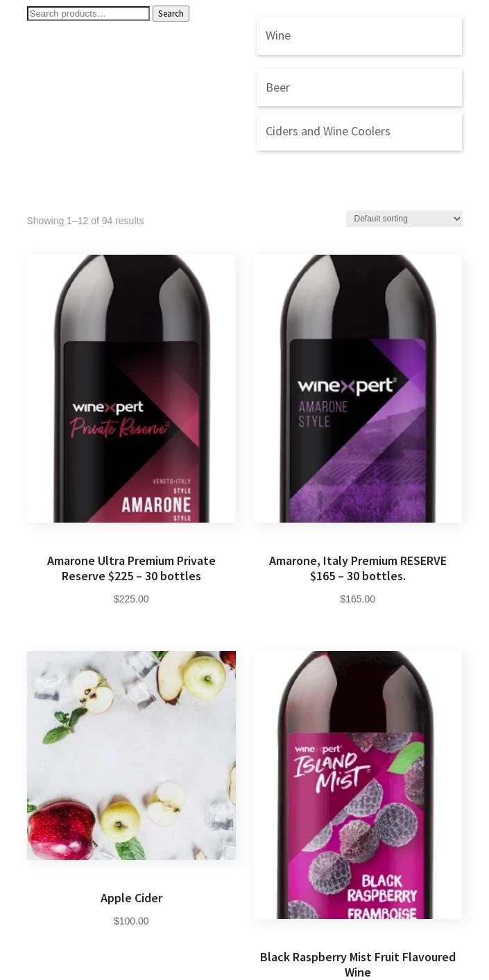489x980 pixels.
Task: Open Black Raspberry Mist Fruit Flavoured Wine link
Action: 358,965
